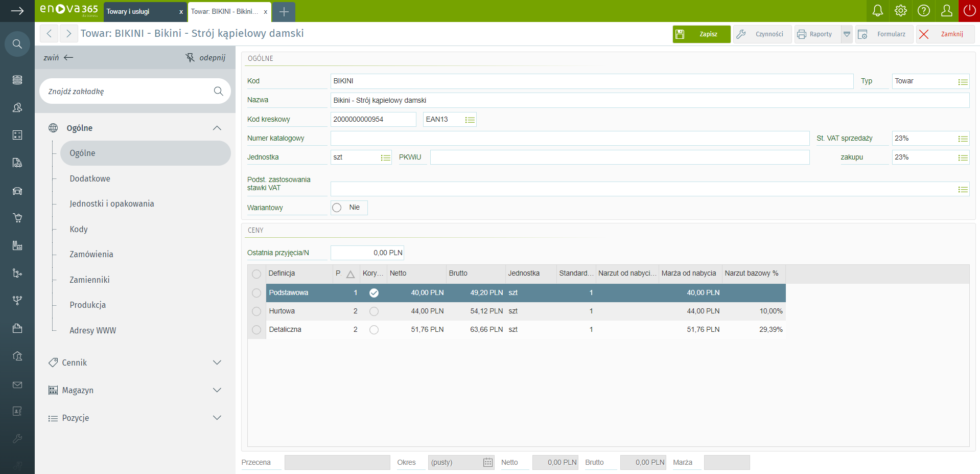Expand the Cennik section

tap(217, 363)
